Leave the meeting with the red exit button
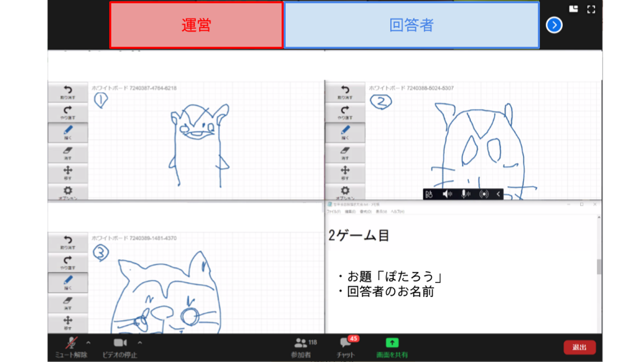The image size is (644, 362). 580,347
